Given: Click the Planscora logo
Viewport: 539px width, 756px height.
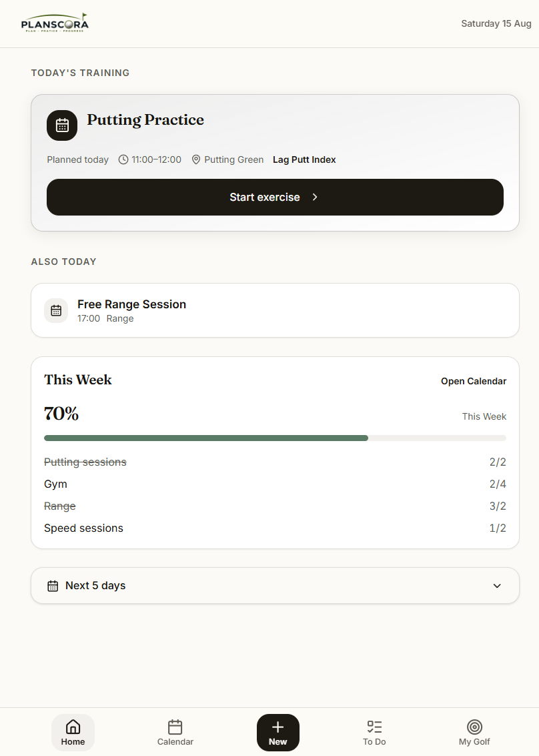Looking at the screenshot, I should tap(55, 23).
